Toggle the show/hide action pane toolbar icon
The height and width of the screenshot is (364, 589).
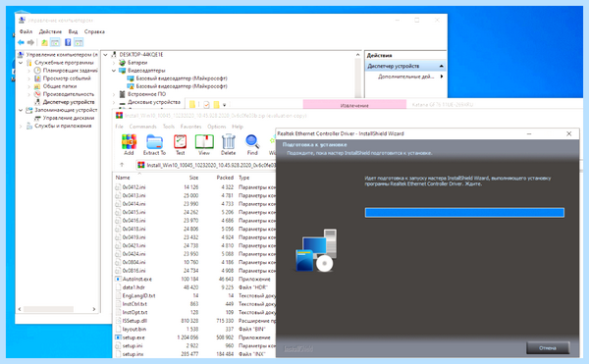coord(79,42)
